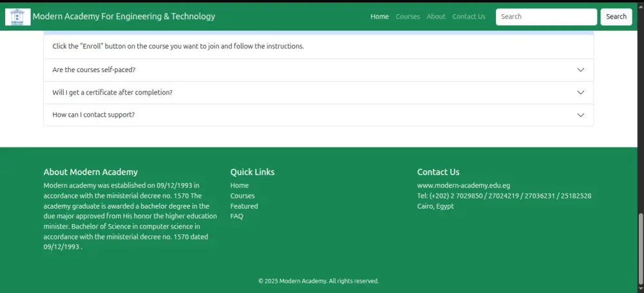Focus the Search input field
The height and width of the screenshot is (293, 644).
(546, 17)
